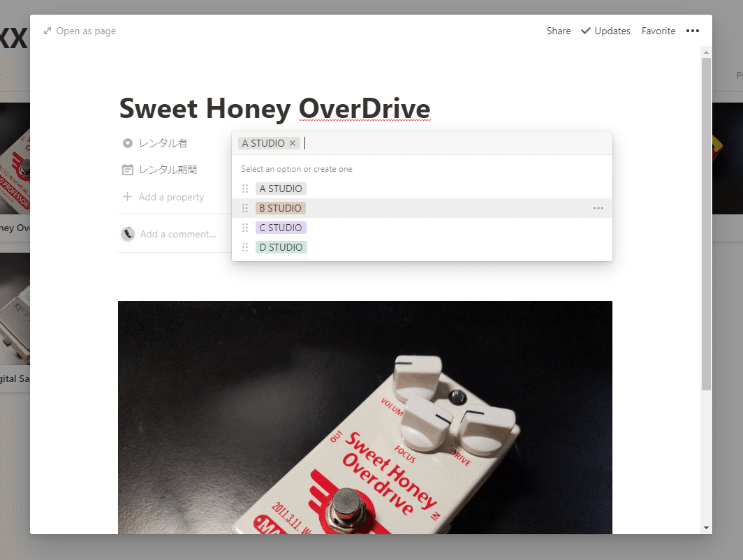Click Add a property
The image size is (743, 560).
[163, 197]
